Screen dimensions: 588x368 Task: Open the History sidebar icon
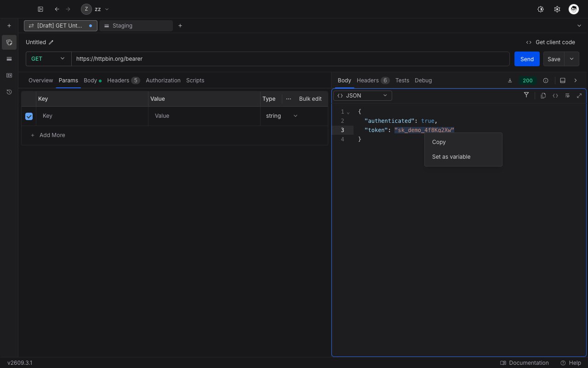click(x=9, y=92)
